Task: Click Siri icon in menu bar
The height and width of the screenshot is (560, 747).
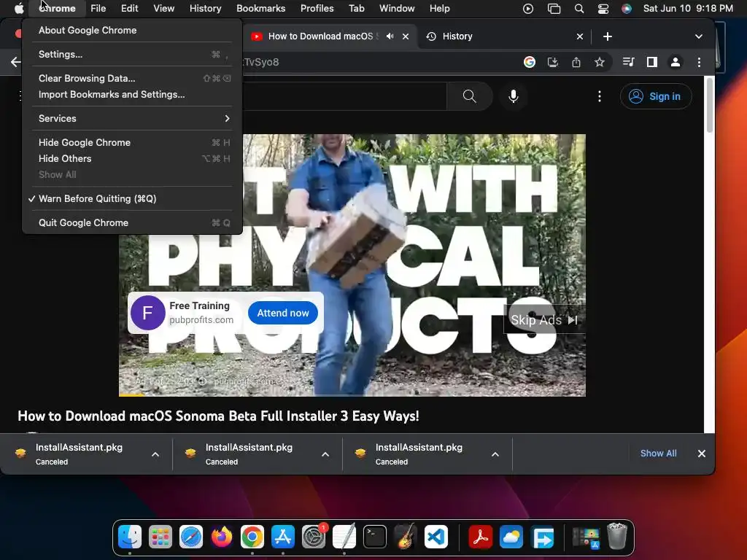Action: (x=627, y=9)
